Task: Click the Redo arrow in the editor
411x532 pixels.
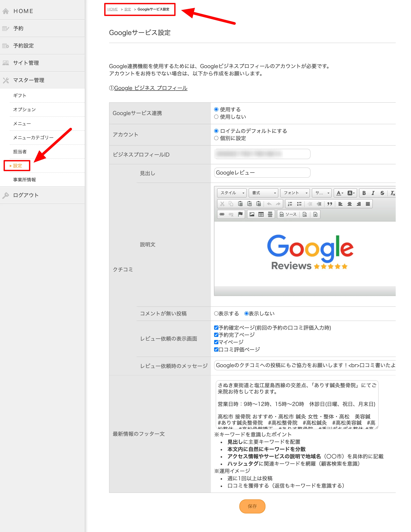Action: [x=278, y=204]
